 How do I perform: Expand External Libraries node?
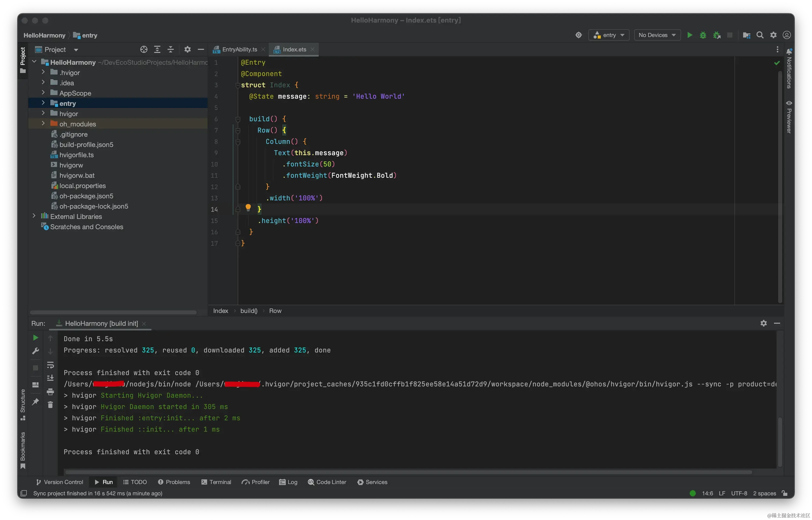34,216
